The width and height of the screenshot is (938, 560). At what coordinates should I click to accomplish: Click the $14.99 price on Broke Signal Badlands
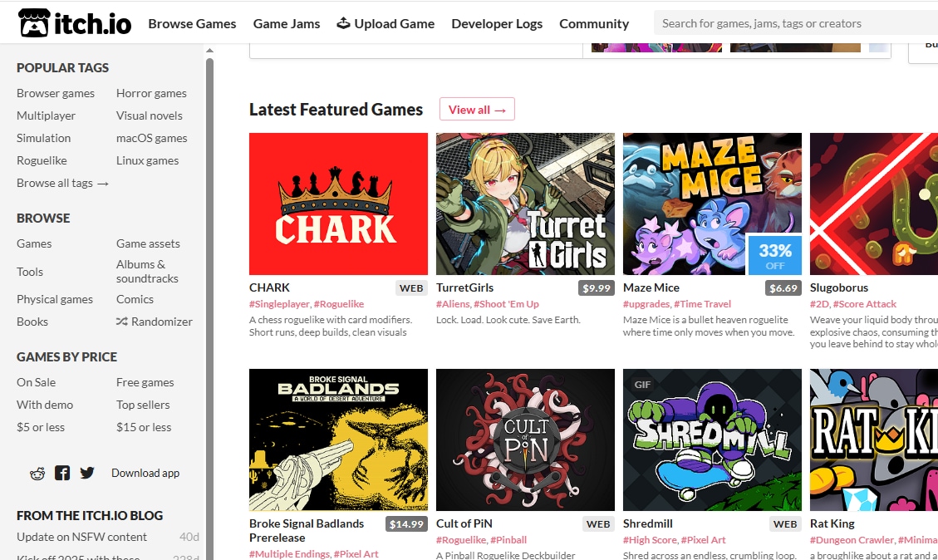click(x=407, y=524)
